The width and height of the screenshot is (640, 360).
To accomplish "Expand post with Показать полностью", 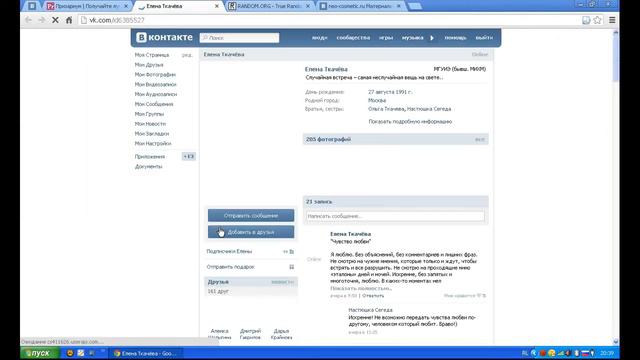I will 361,289.
